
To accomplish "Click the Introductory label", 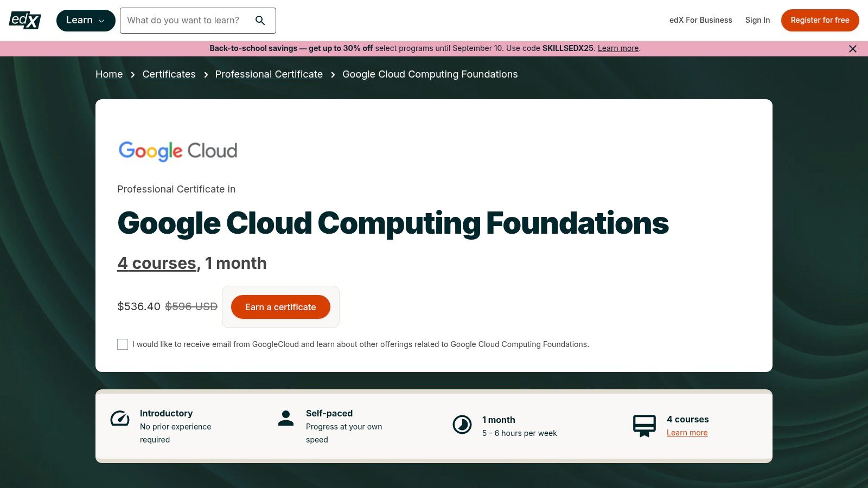I will [166, 413].
